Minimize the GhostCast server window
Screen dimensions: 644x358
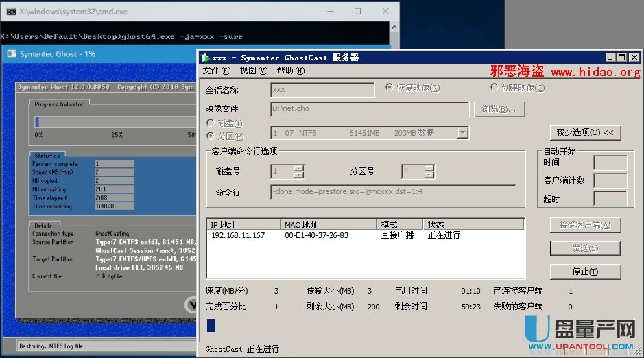click(608, 58)
